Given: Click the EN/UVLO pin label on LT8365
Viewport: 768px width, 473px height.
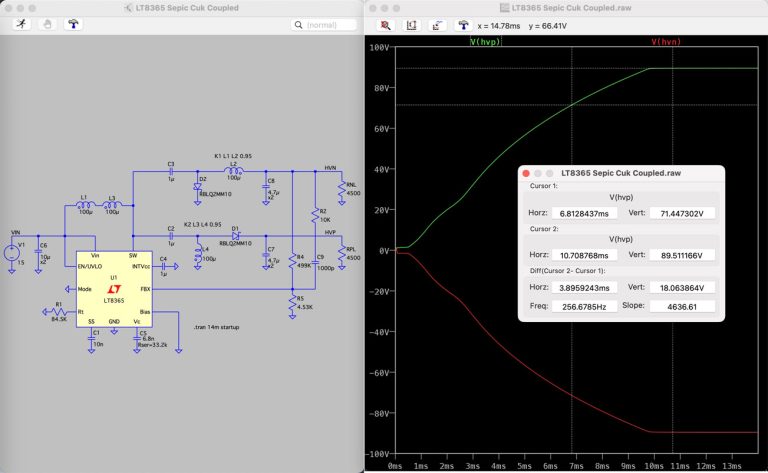Looking at the screenshot, I should pos(90,266).
